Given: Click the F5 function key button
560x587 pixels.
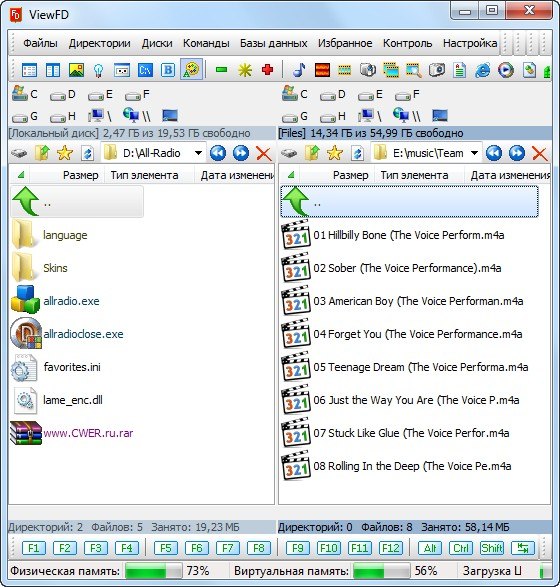Looking at the screenshot, I should click(x=166, y=548).
